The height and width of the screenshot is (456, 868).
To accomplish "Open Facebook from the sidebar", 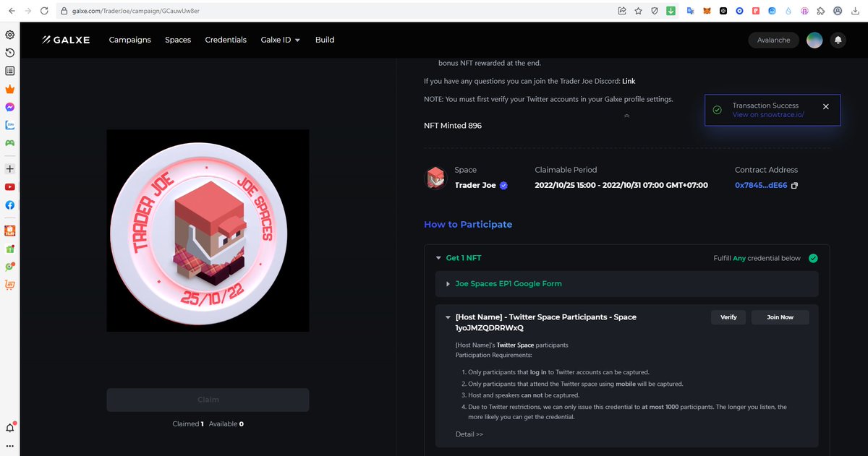I will click(x=10, y=205).
